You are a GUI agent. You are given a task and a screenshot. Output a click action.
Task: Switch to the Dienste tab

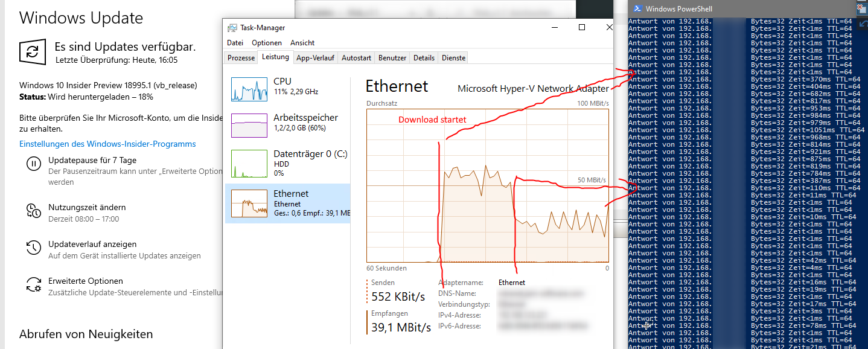point(453,58)
